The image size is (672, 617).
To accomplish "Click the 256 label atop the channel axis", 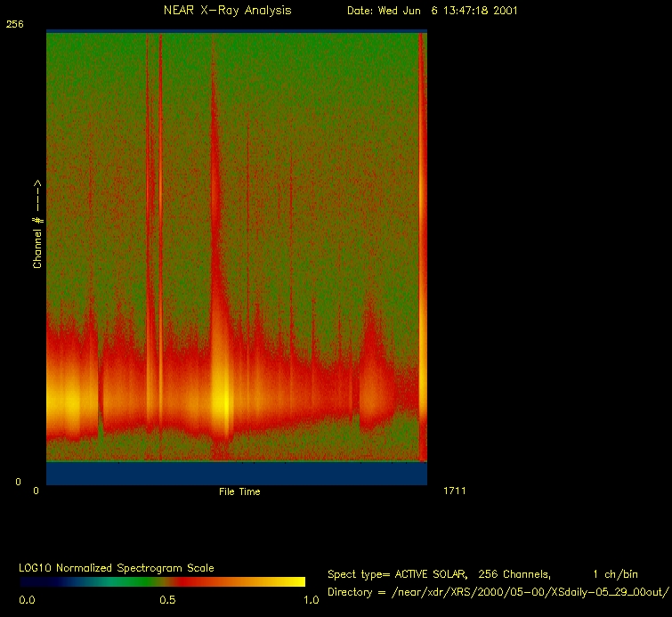I will 15,25.
